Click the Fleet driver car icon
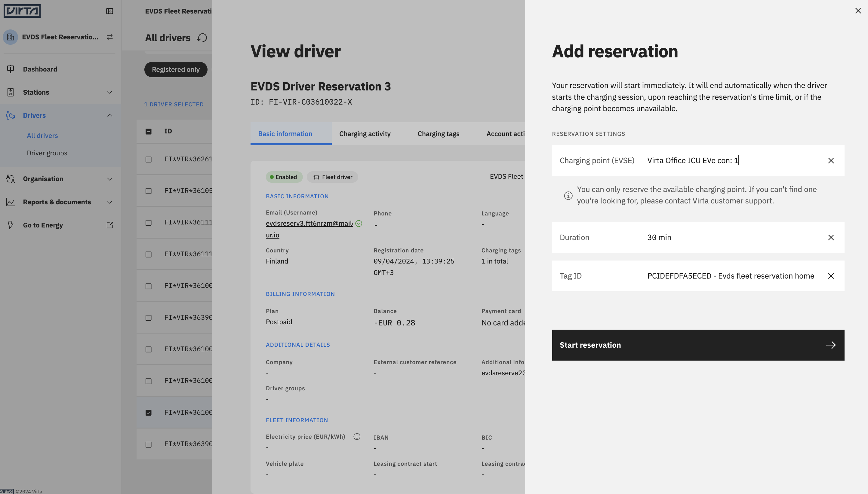Image resolution: width=868 pixels, height=494 pixels. pyautogui.click(x=316, y=177)
